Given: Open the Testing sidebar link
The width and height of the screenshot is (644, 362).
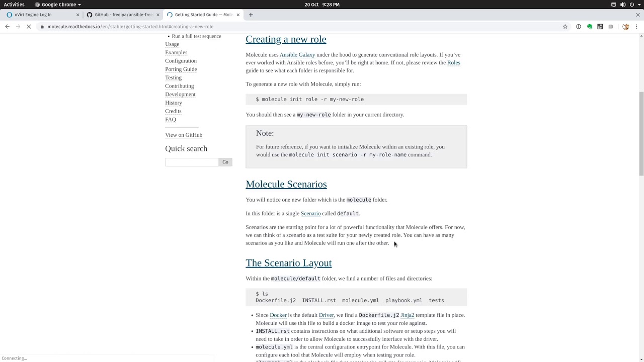Looking at the screenshot, I should pos(173,77).
